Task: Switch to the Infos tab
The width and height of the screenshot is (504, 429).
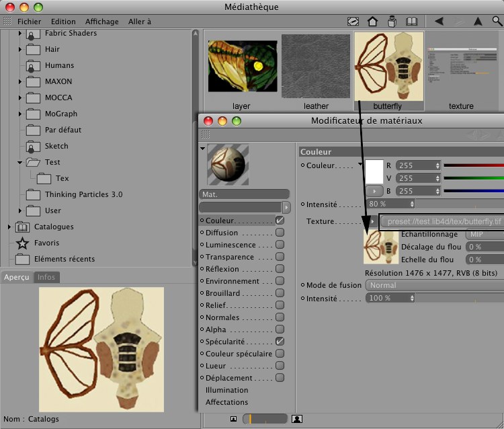Action: point(46,277)
